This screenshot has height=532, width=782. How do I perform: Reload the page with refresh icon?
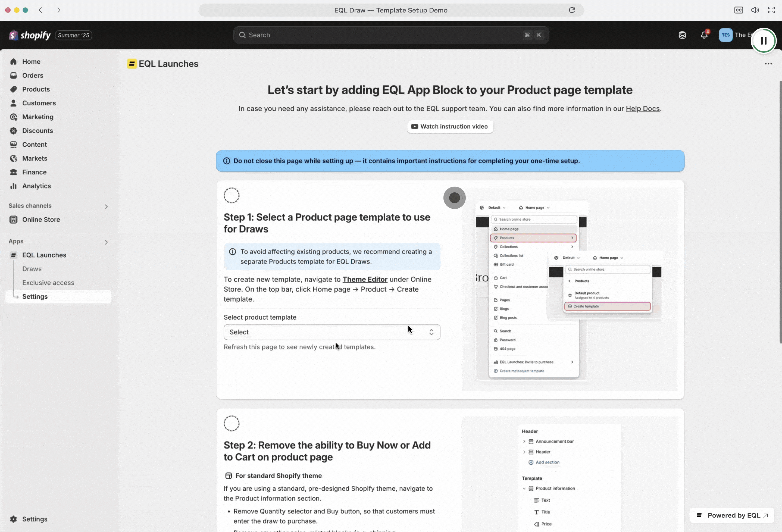(x=572, y=10)
